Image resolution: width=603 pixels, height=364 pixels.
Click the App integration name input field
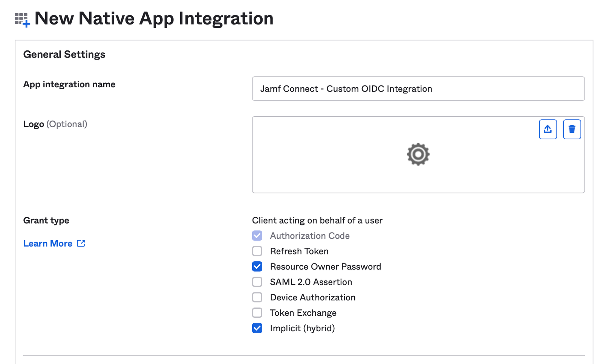click(x=418, y=89)
